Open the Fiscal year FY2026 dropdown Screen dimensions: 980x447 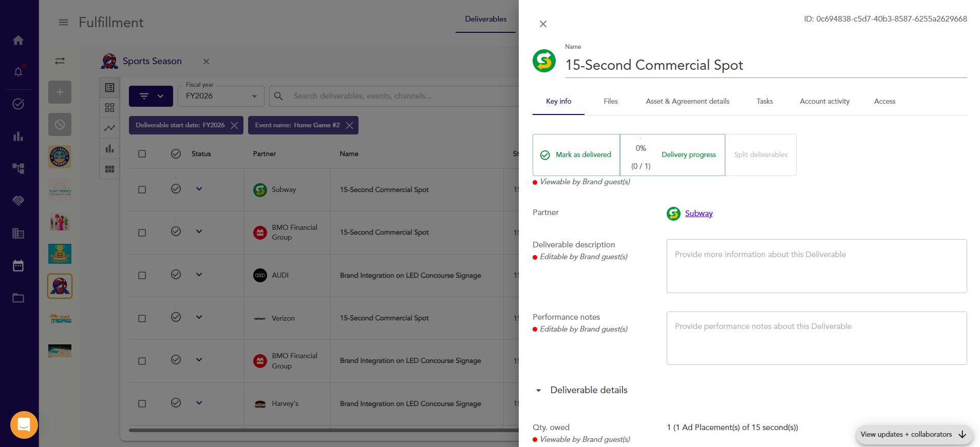click(x=221, y=96)
